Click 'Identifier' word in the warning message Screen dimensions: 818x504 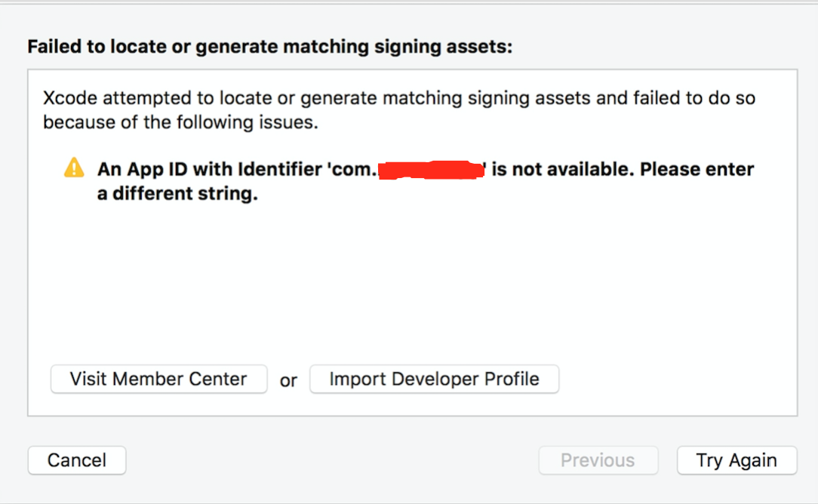[x=280, y=170]
